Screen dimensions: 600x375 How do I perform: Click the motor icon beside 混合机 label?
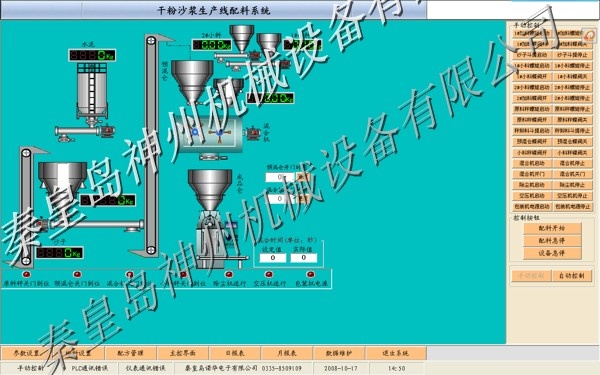(x=253, y=133)
